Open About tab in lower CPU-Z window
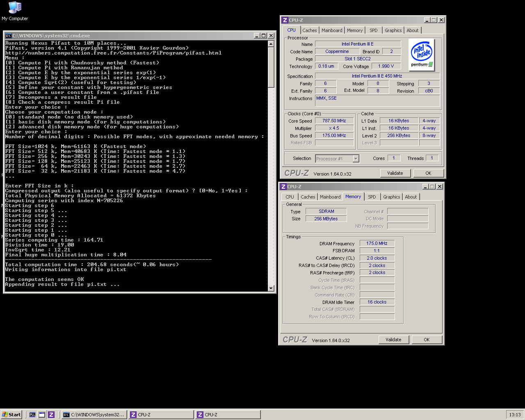525x420 pixels. coord(411,197)
